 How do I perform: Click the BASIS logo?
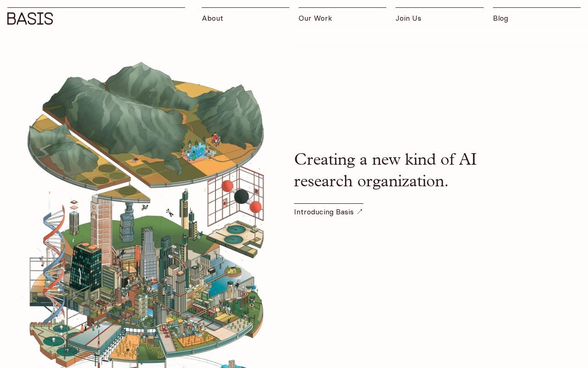(30, 18)
